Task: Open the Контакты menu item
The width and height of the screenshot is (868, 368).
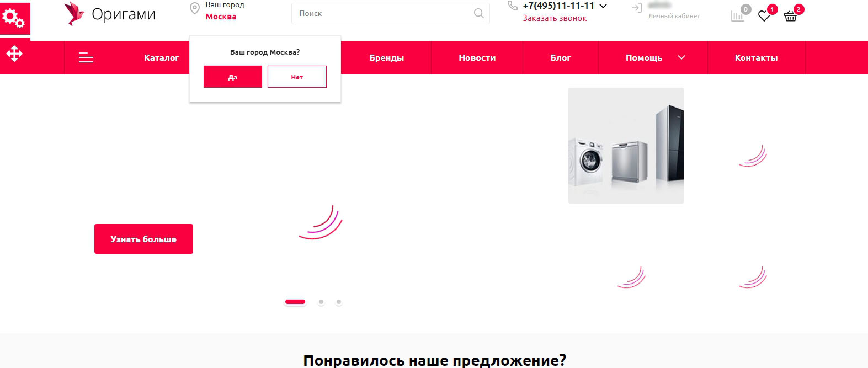Action: 756,57
